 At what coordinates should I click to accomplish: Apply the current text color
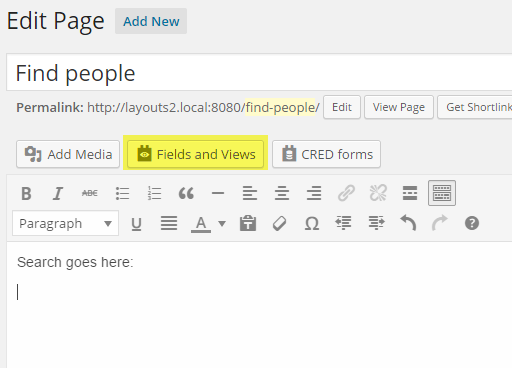pyautogui.click(x=201, y=224)
